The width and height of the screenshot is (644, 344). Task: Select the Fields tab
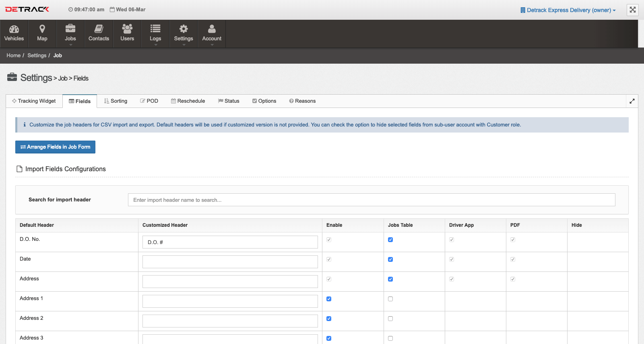80,101
